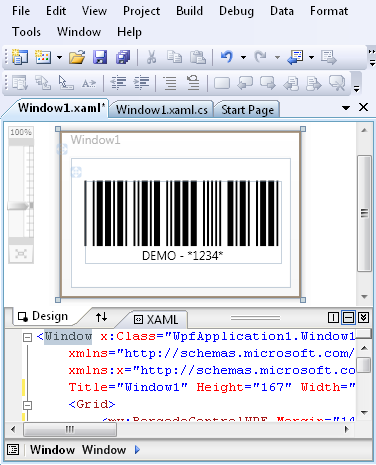Image resolution: width=376 pixels, height=465 pixels.
Task: Open the Format menu
Action: 329,11
